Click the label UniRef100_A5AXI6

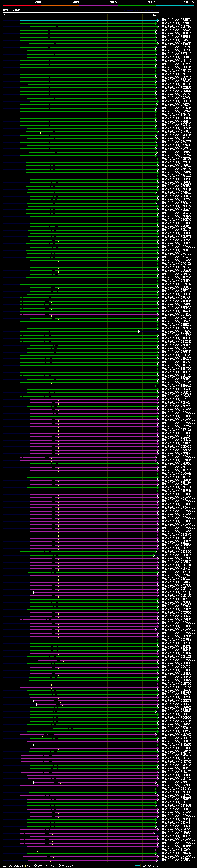click(x=177, y=74)
